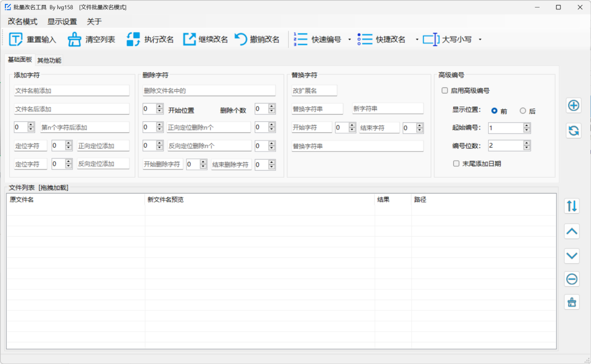This screenshot has height=364, width=591.
Task: Select the 后 display position radio button
Action: (523, 111)
